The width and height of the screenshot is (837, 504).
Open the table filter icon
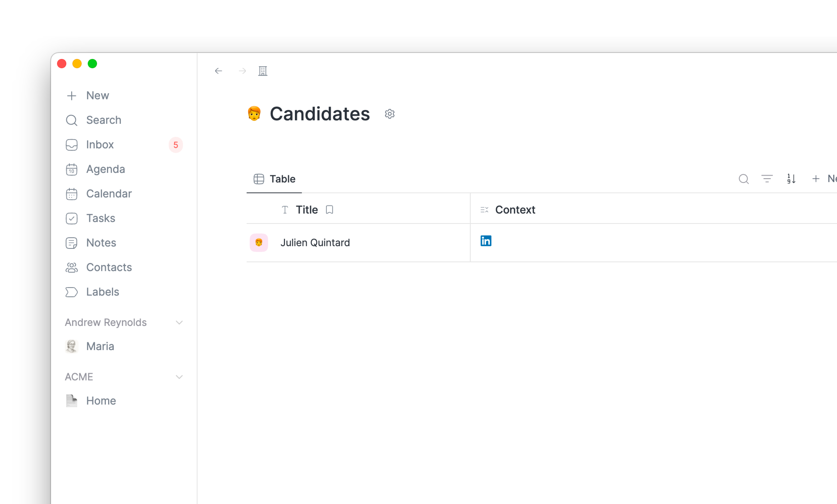tap(767, 179)
